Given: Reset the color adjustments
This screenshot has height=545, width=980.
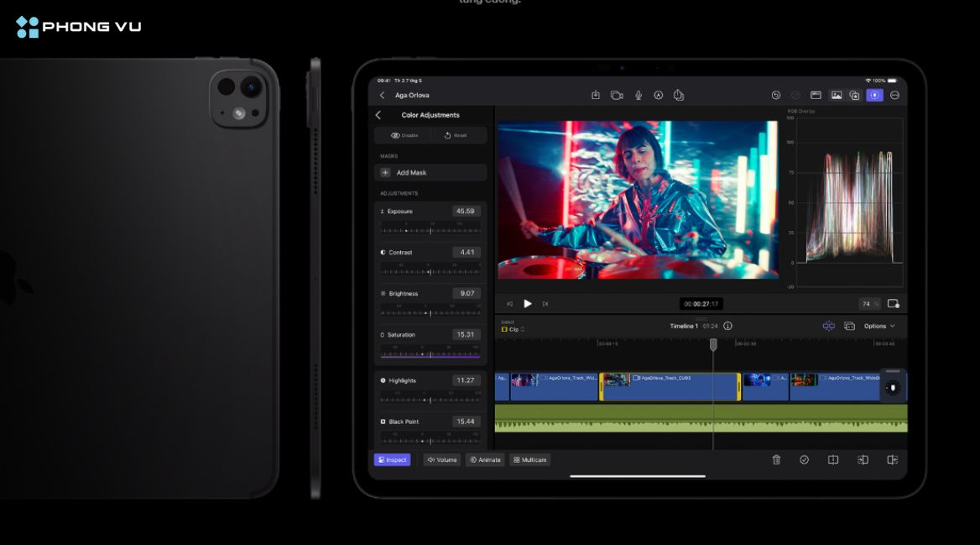Looking at the screenshot, I should pyautogui.click(x=456, y=135).
